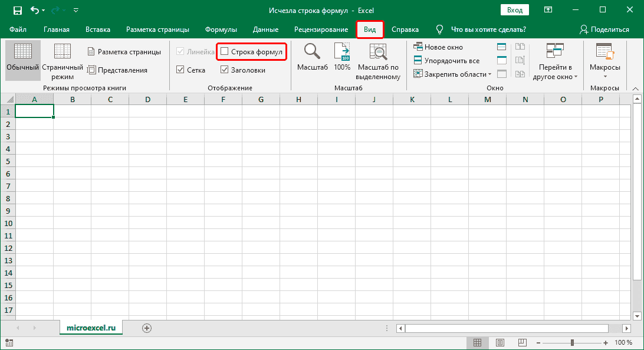Toggle the Заголовки checkbox
Screen dimensions: 644x350
[225, 70]
